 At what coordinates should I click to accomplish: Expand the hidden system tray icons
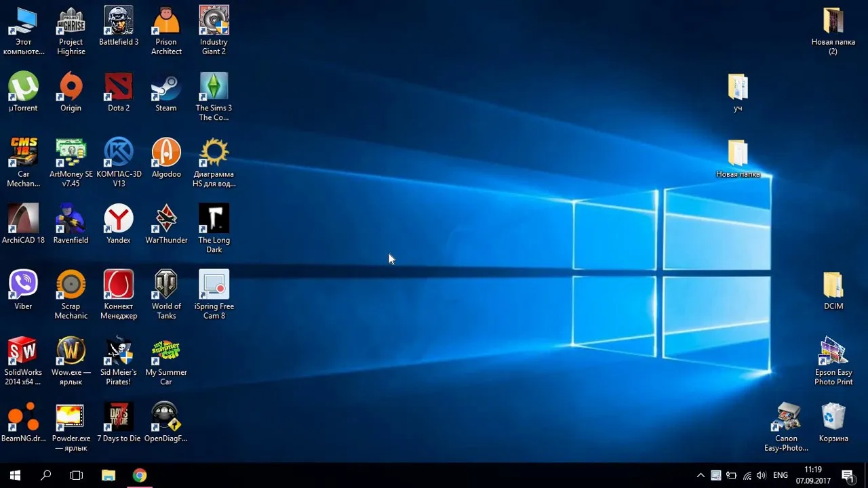(701, 475)
